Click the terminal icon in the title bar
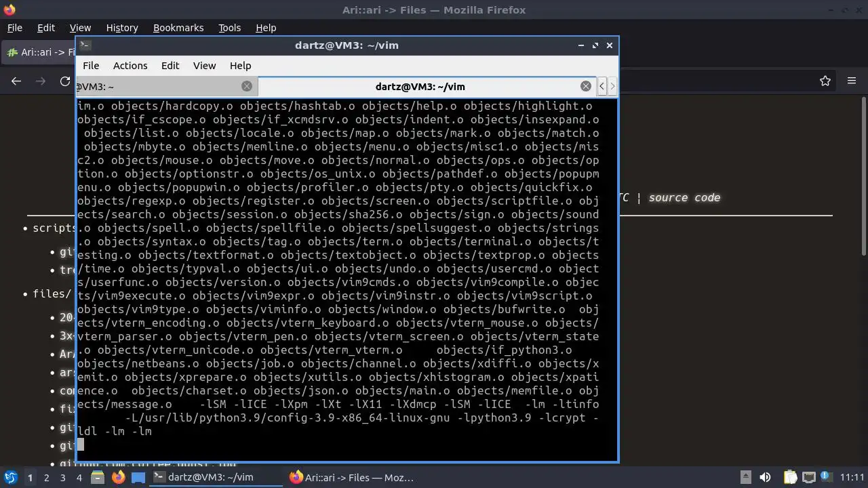 click(x=85, y=45)
